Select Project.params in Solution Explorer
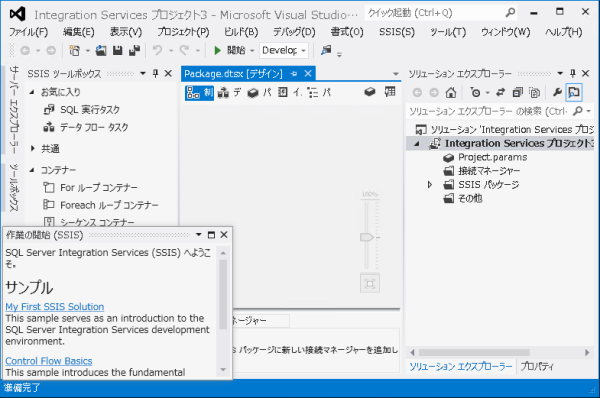The width and height of the screenshot is (600, 398). (492, 157)
